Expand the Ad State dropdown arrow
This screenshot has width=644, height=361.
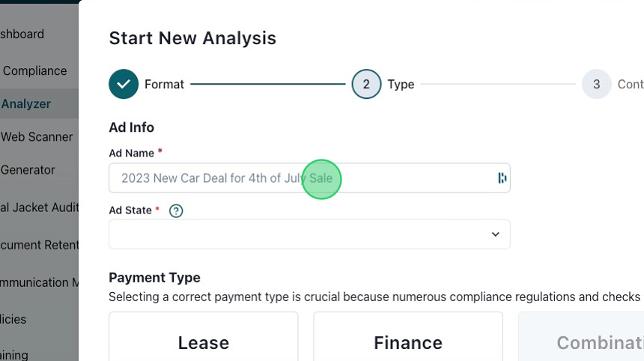point(495,234)
